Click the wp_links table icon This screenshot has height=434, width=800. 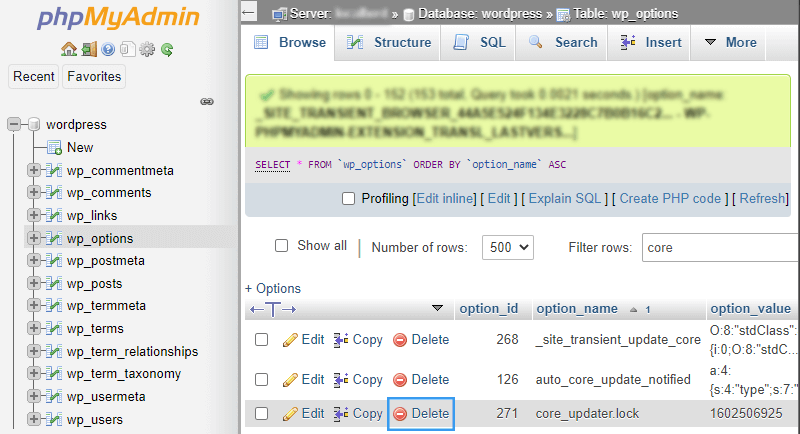[x=54, y=215]
